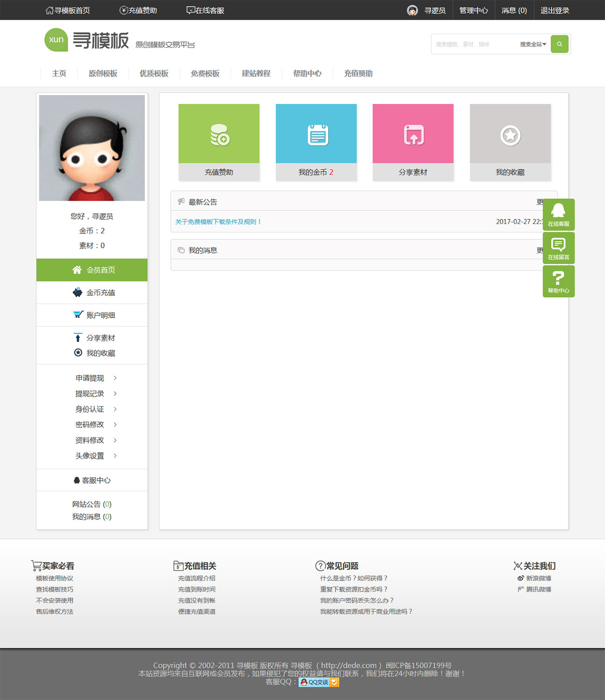The height and width of the screenshot is (700, 605).
Task: Open the gray 我的收藏 star tile
Action: pyautogui.click(x=510, y=134)
